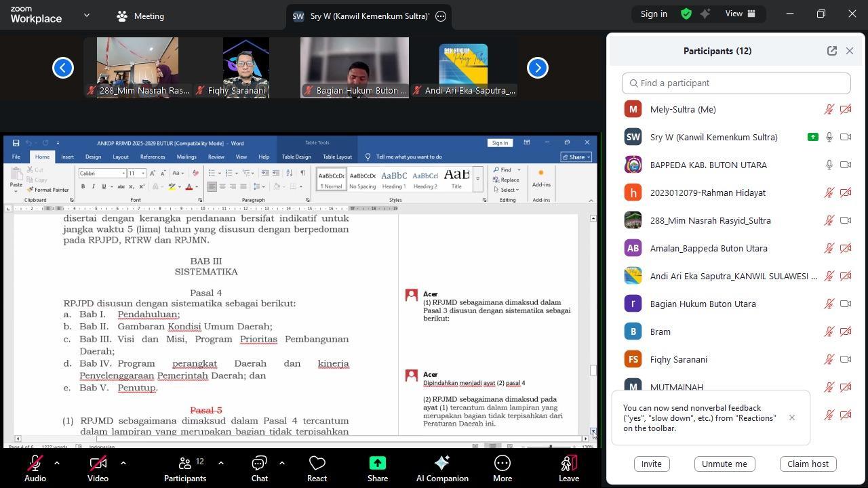Screen dimensions: 868x488
Task: Open the React reactions menu
Action: (x=317, y=469)
